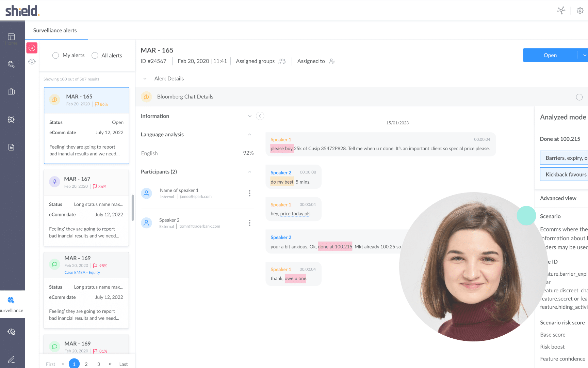This screenshot has width=588, height=368.
Task: Expand the Information section chevron
Action: 250,116
